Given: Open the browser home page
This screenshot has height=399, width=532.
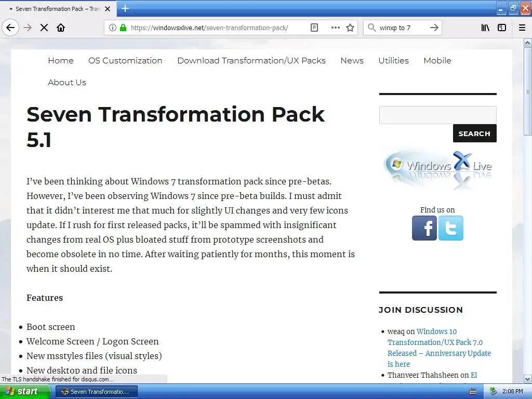Looking at the screenshot, I should (x=61, y=28).
